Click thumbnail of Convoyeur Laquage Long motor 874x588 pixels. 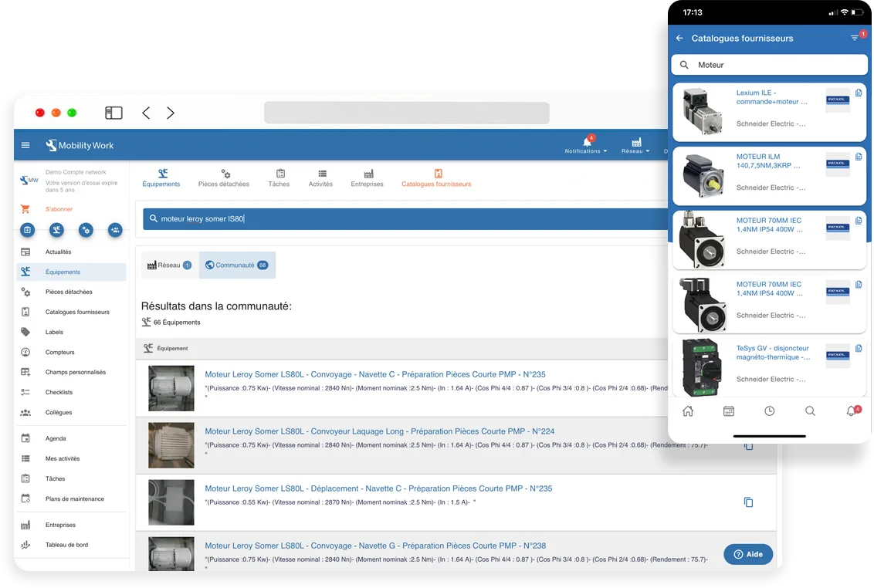171,444
